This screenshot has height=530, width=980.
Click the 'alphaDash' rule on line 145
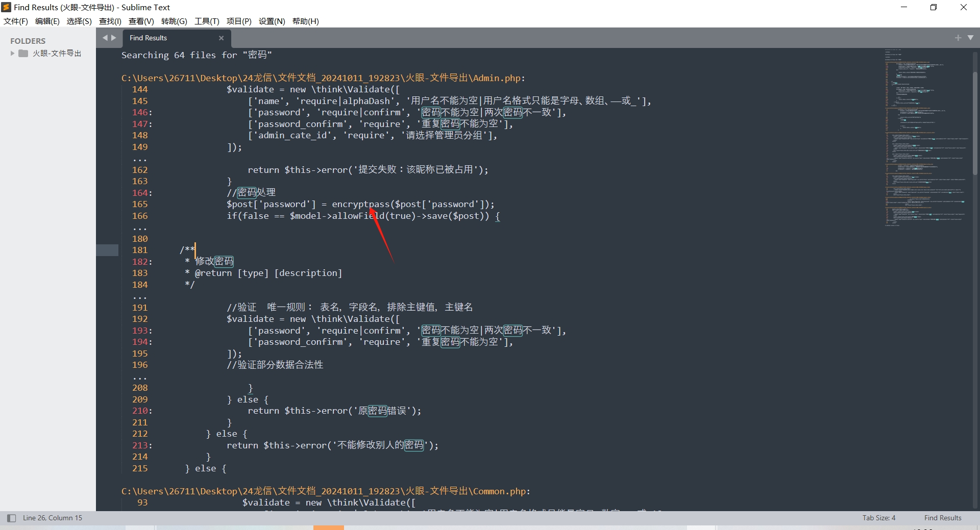[366, 101]
